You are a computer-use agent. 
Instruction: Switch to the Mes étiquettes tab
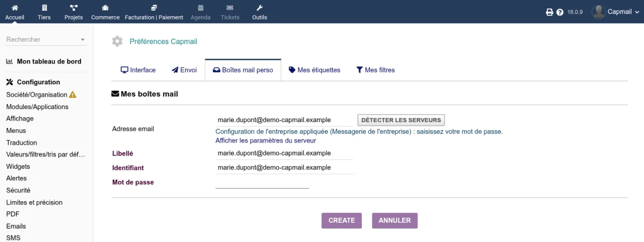(x=314, y=70)
